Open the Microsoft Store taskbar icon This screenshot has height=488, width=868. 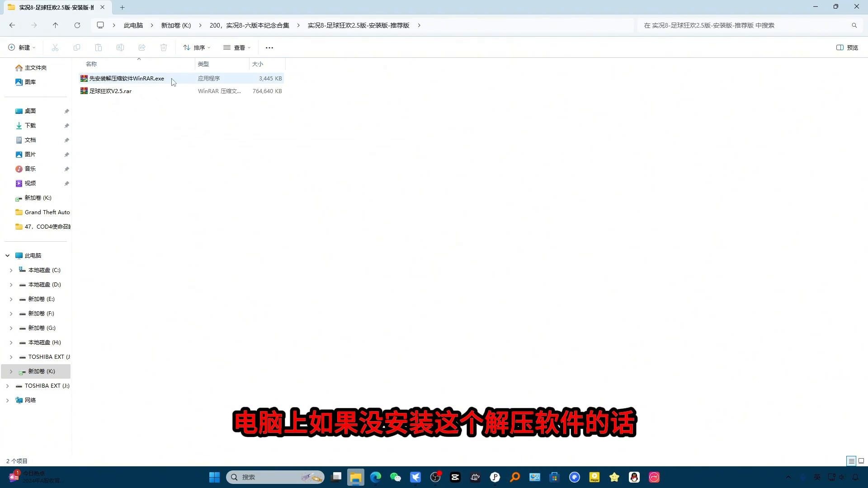click(x=555, y=477)
